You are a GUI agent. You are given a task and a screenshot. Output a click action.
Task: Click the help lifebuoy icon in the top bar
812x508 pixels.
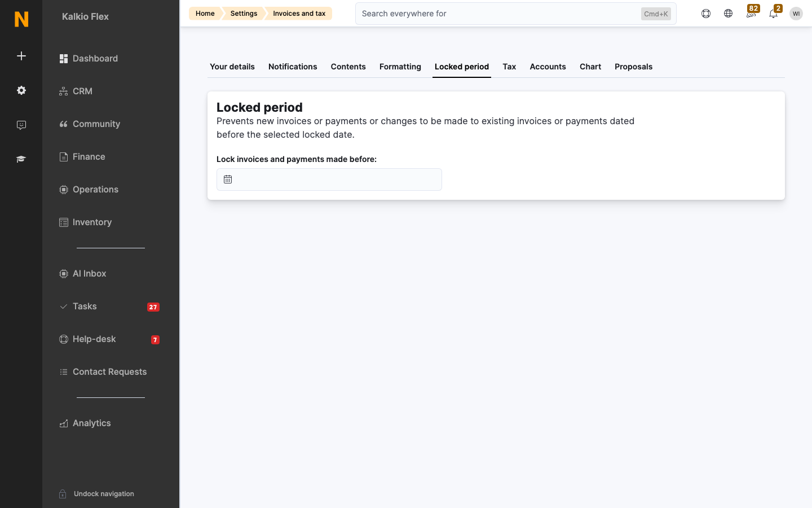click(706, 14)
